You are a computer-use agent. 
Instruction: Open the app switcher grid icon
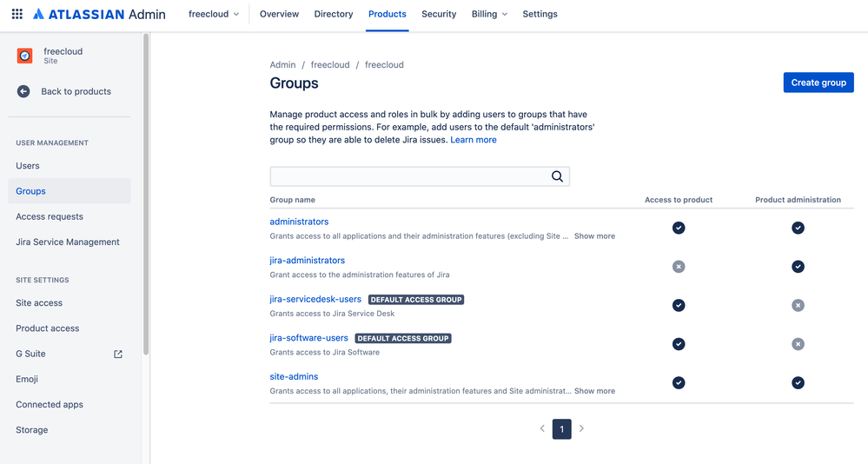pos(17,14)
